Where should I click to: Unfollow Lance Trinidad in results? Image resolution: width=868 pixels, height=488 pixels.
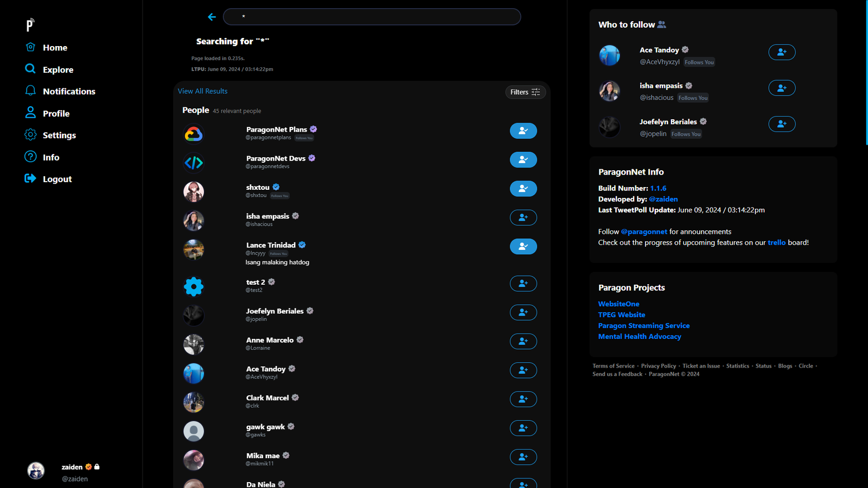coord(523,246)
